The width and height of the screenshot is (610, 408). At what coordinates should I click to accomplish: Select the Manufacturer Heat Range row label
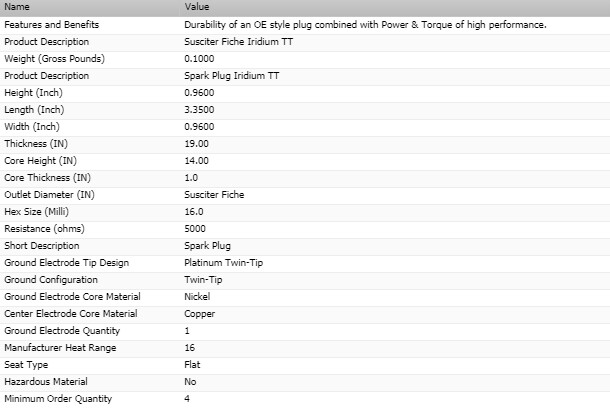coord(60,347)
